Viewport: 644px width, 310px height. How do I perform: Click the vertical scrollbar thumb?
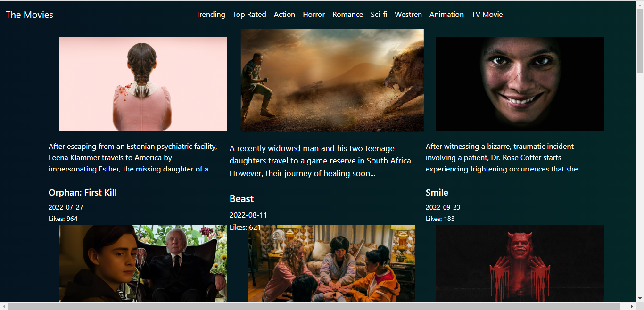point(640,41)
